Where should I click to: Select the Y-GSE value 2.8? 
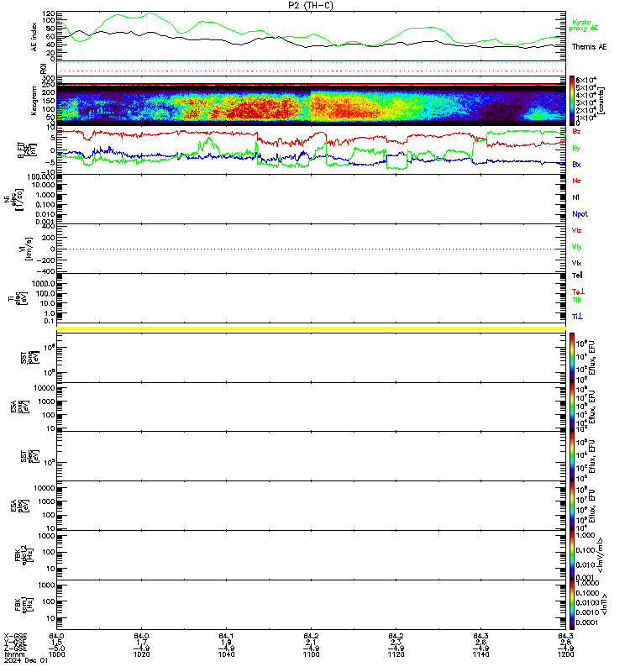565,643
